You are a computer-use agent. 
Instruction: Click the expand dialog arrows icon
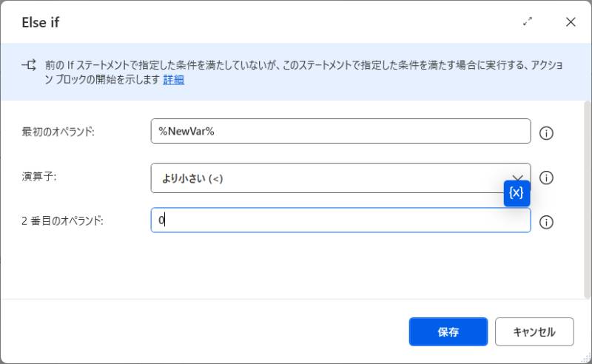coord(528,22)
